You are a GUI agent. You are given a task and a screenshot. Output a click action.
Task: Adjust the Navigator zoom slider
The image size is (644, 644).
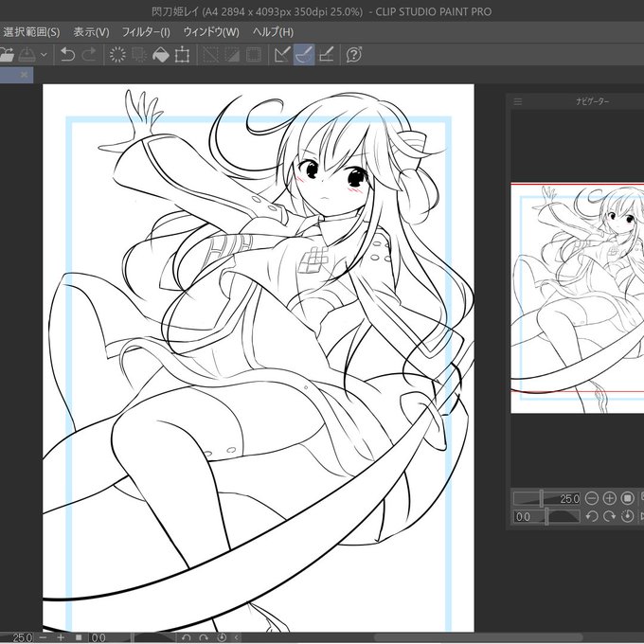pos(542,498)
